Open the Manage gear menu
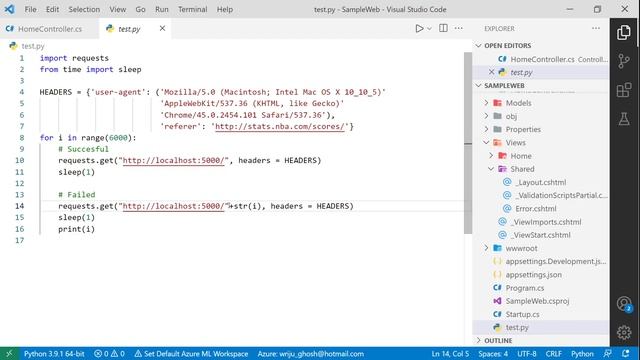Image resolution: width=640 pixels, height=360 pixels. 624,333
